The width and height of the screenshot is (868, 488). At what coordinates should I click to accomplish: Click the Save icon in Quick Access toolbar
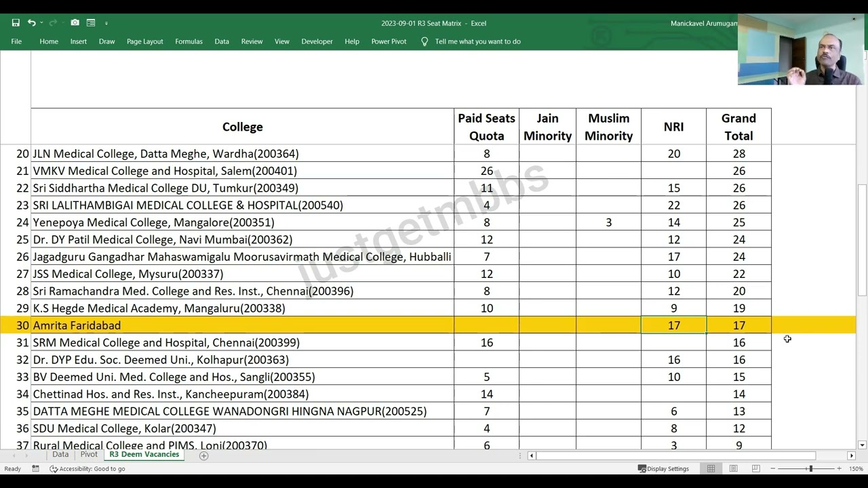pyautogui.click(x=16, y=23)
